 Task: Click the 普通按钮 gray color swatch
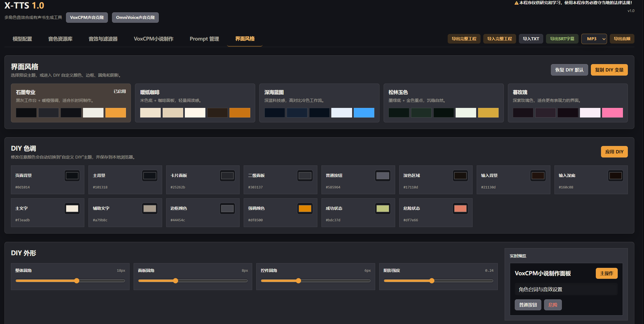tap(383, 176)
